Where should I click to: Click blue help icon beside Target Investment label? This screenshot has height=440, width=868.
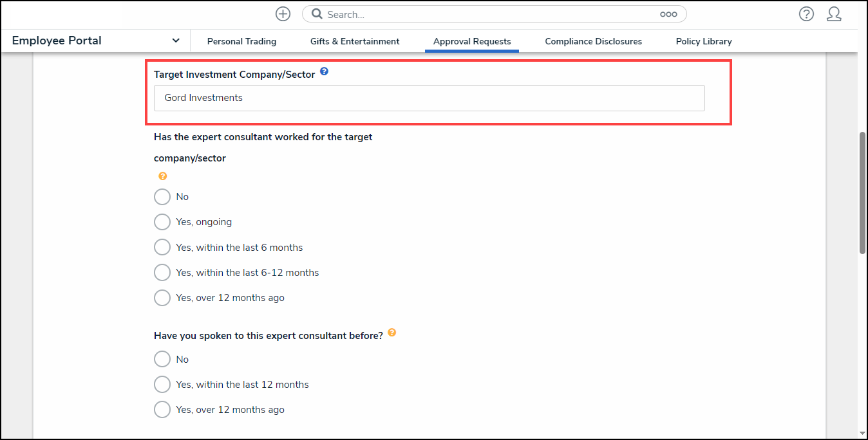(x=325, y=72)
